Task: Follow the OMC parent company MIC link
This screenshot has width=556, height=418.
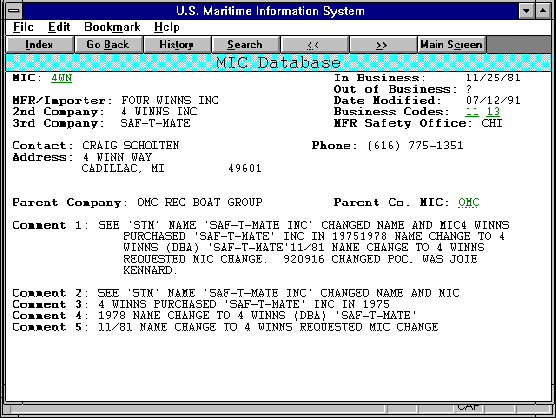Action: 468,202
